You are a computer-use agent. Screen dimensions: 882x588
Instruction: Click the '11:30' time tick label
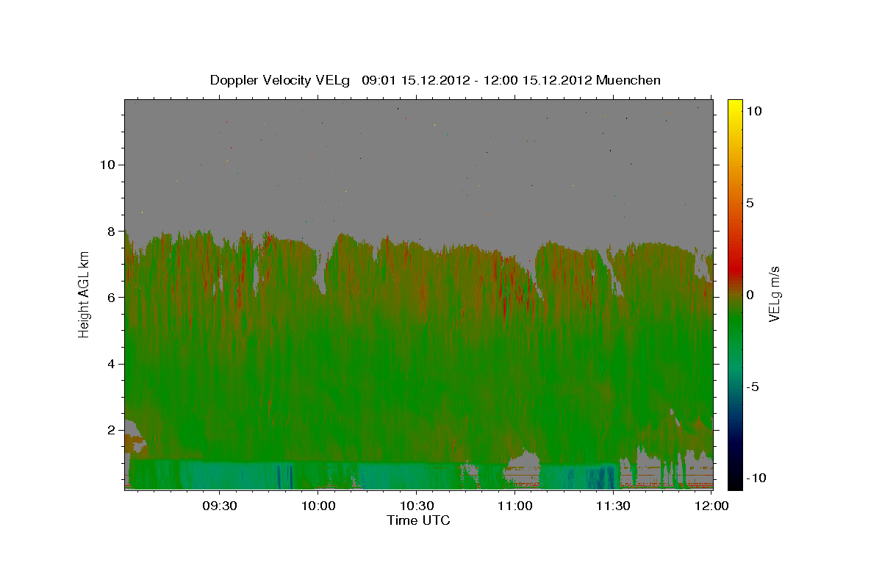[x=613, y=506]
